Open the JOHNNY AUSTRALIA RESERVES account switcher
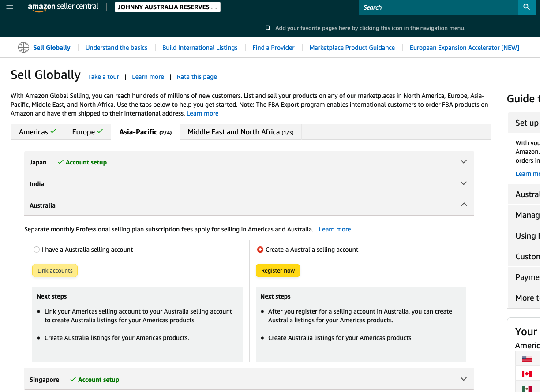The height and width of the screenshot is (392, 540). [168, 7]
